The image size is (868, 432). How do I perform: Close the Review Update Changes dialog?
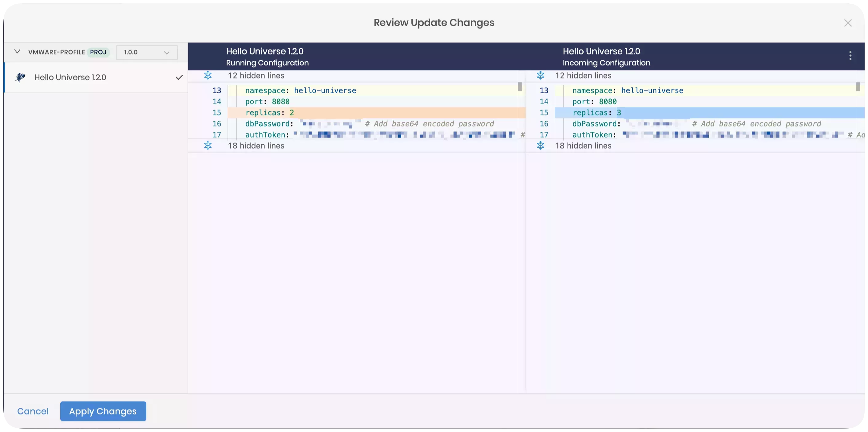pos(848,23)
